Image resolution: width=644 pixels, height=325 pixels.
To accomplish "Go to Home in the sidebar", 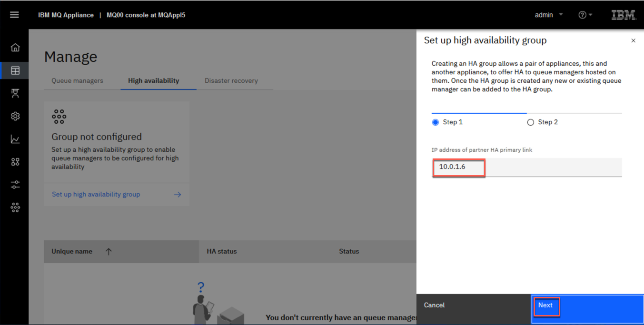I will coord(15,48).
